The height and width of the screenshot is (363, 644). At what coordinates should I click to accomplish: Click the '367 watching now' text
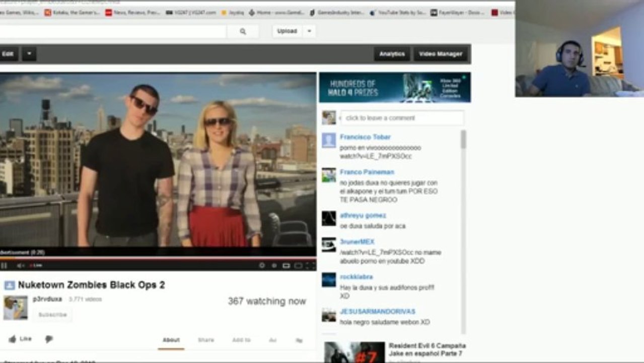coord(267,301)
